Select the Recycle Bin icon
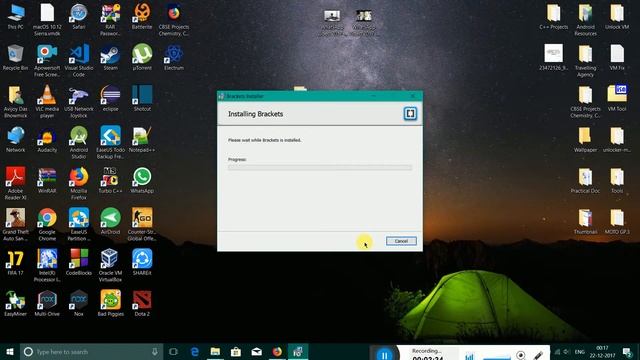The height and width of the screenshot is (360, 640). (16, 58)
